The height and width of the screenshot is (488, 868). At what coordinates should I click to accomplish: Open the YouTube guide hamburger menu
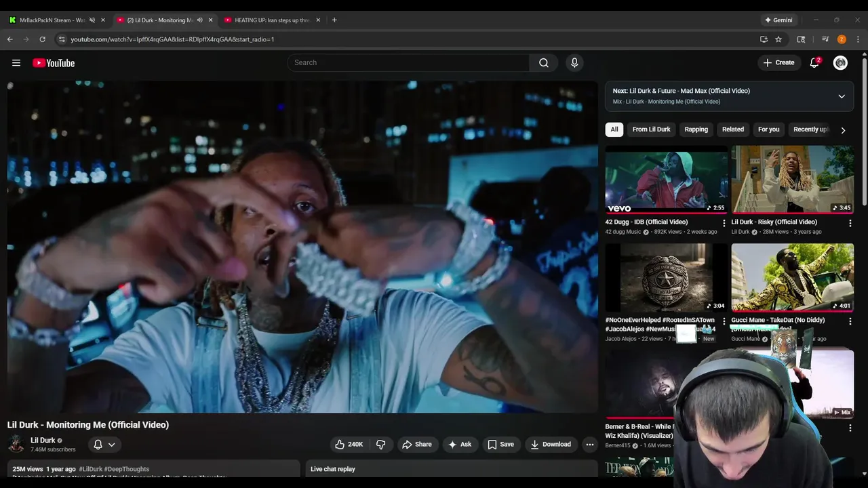pyautogui.click(x=16, y=63)
